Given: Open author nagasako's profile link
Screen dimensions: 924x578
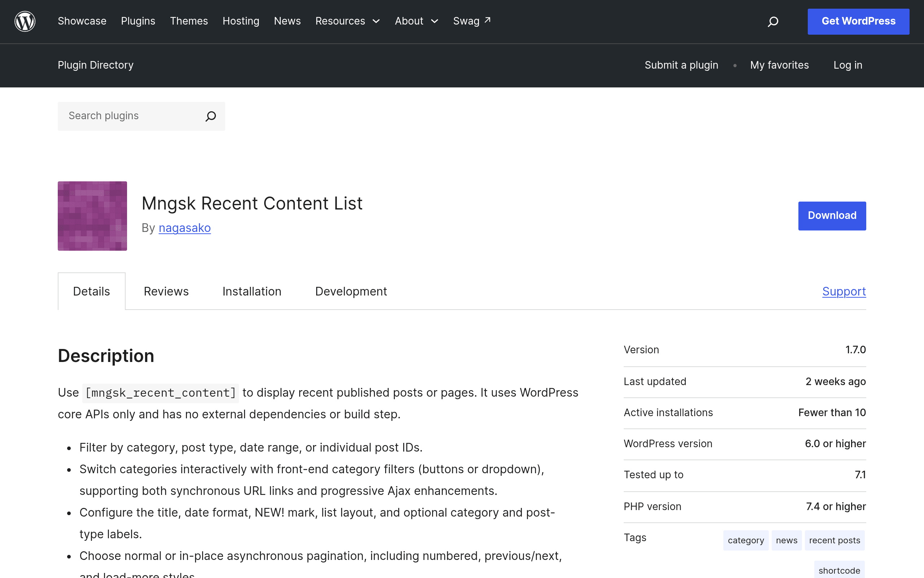Looking at the screenshot, I should click(185, 228).
